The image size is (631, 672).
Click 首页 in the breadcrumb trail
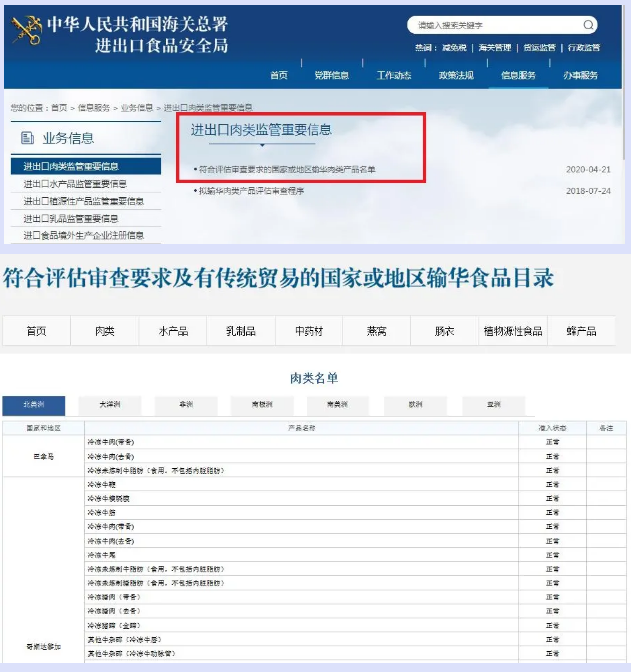point(59,107)
